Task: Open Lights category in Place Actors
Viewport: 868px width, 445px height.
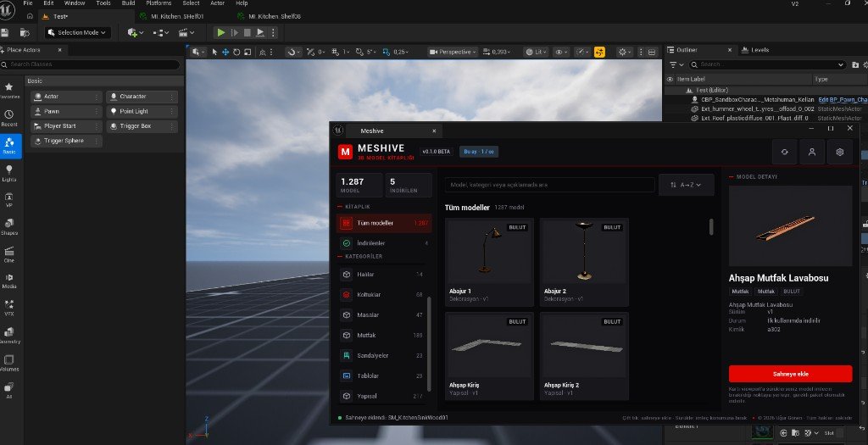Action: coord(9,173)
